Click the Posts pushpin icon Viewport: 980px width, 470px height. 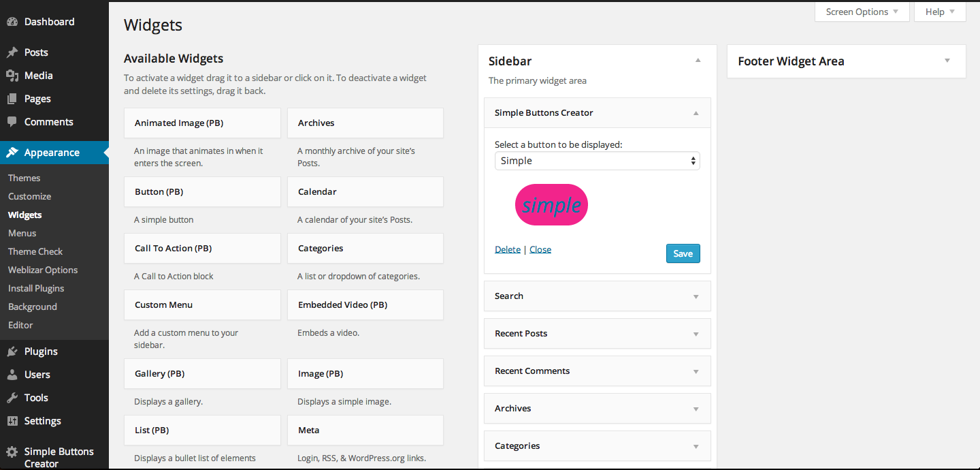(x=12, y=52)
